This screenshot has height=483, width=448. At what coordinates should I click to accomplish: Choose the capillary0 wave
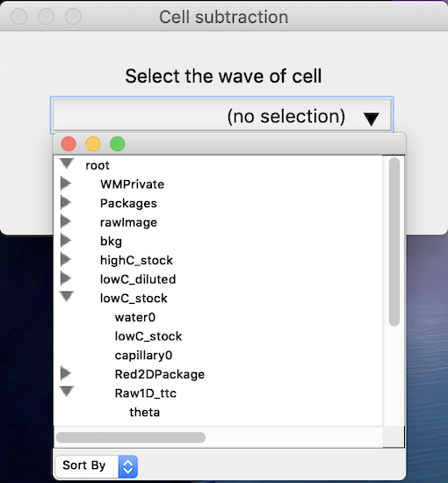tap(143, 356)
